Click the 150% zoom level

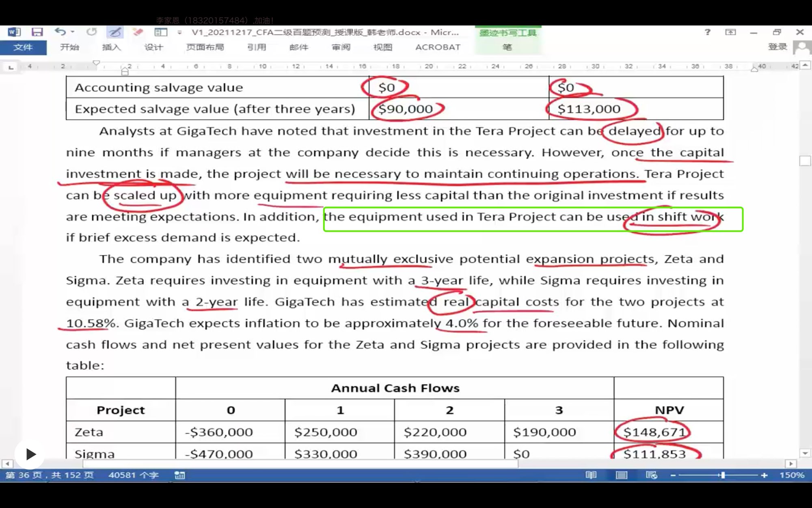pyautogui.click(x=792, y=475)
